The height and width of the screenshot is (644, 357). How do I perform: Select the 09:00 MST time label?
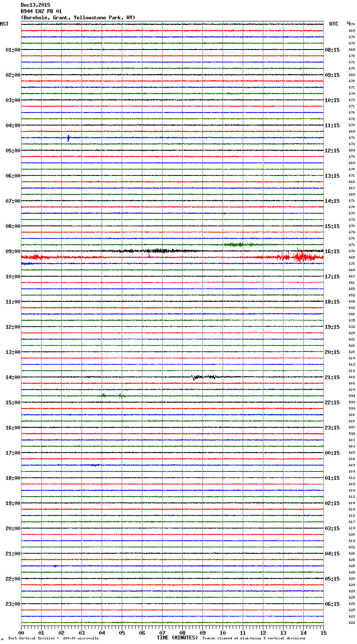[x=13, y=251]
